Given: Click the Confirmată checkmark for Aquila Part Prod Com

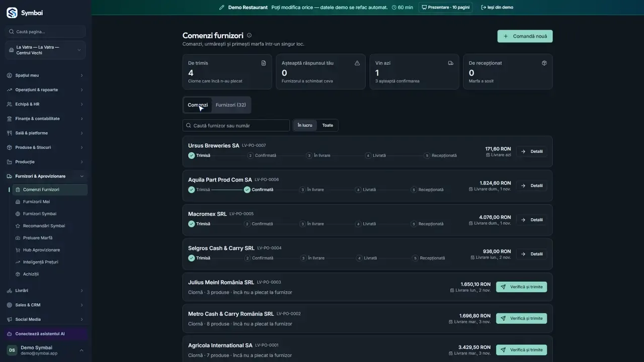Looking at the screenshot, I should tap(247, 190).
